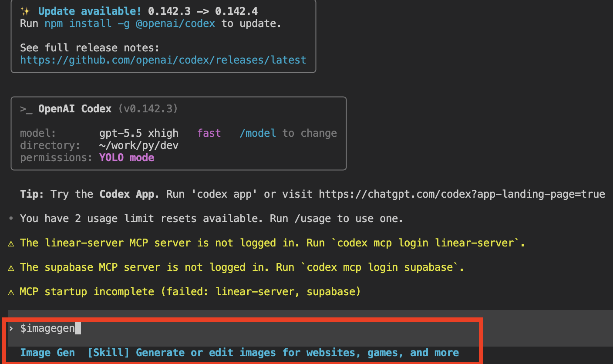Select the Image Gen skill suggestion
Viewport: 613px width, 364px height.
[239, 353]
